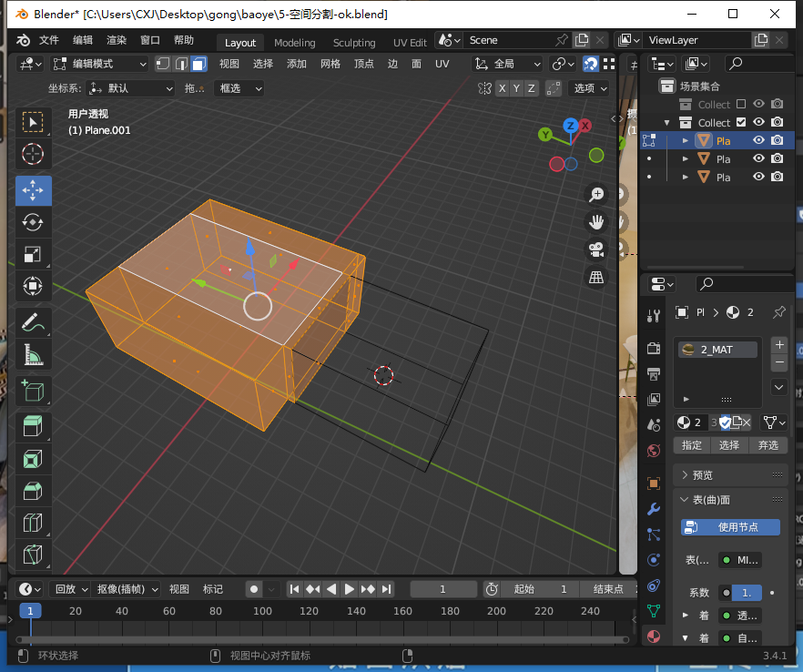Screen dimensions: 803x672
Task: Pick the 3D Cursor tool
Action: [33, 154]
